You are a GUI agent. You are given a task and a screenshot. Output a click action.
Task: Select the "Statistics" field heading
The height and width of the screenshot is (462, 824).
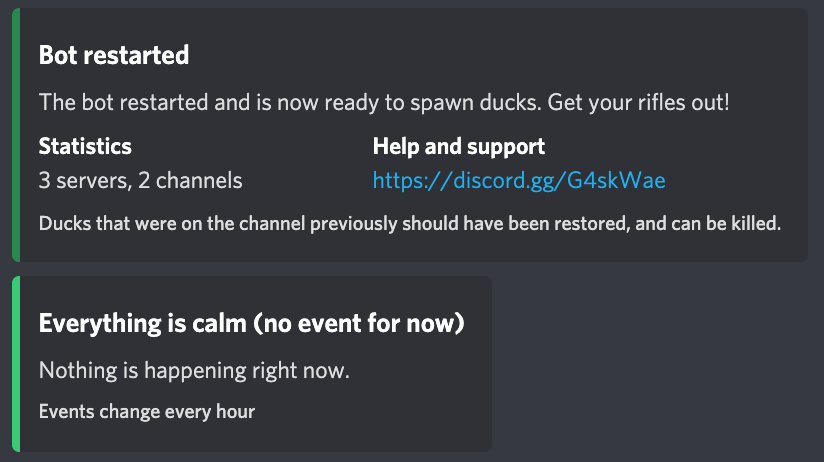(85, 147)
